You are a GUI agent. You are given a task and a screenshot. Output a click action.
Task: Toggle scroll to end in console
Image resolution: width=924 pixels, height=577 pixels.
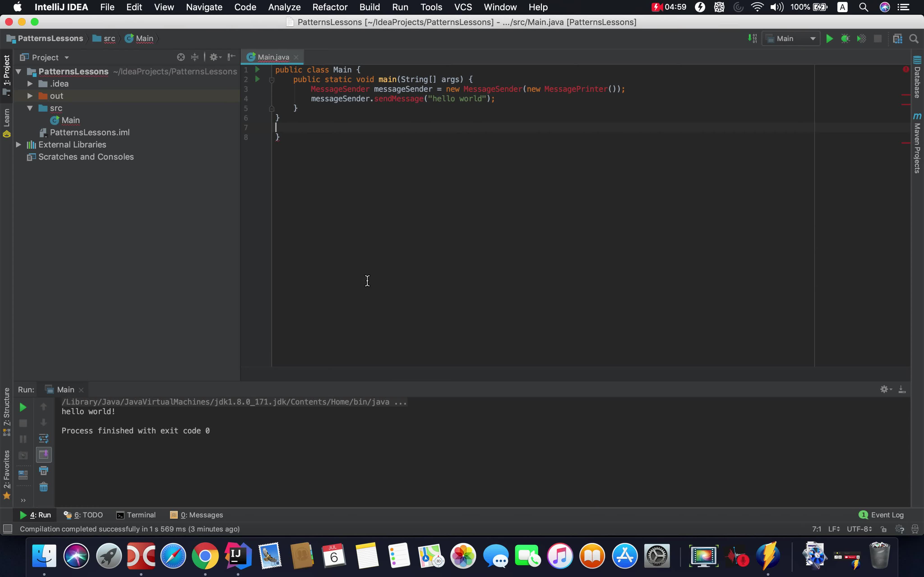[44, 455]
